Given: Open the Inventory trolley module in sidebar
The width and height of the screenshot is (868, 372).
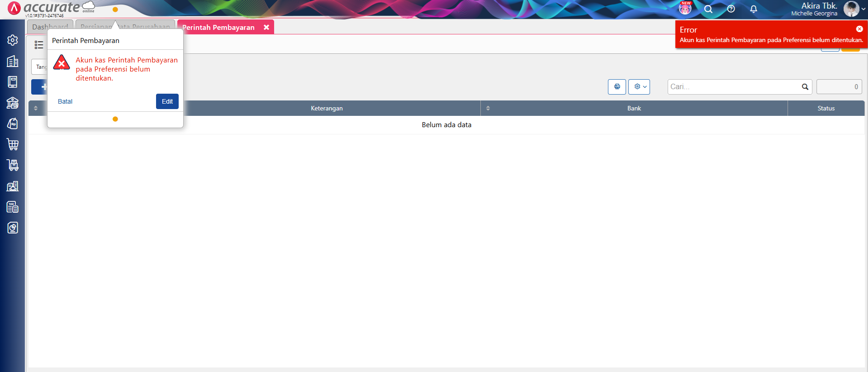Looking at the screenshot, I should pyautogui.click(x=13, y=165).
